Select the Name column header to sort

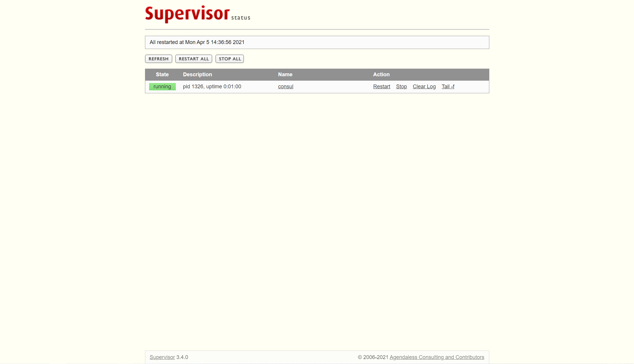285,75
